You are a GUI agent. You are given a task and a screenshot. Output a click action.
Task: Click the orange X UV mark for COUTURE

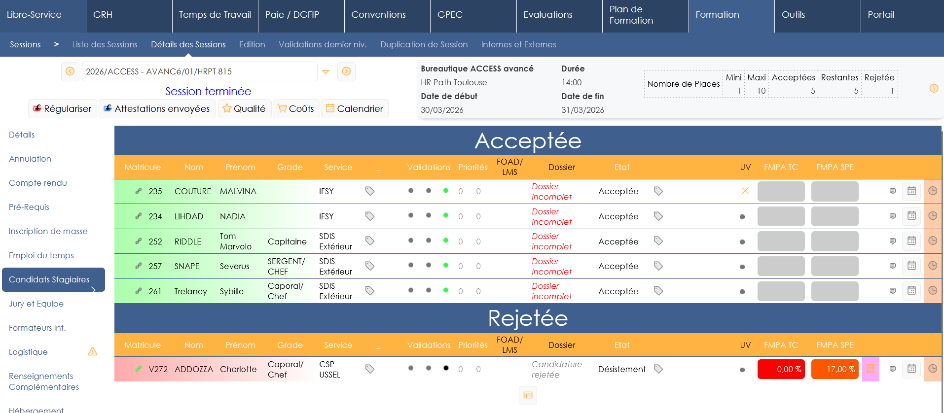coord(745,191)
